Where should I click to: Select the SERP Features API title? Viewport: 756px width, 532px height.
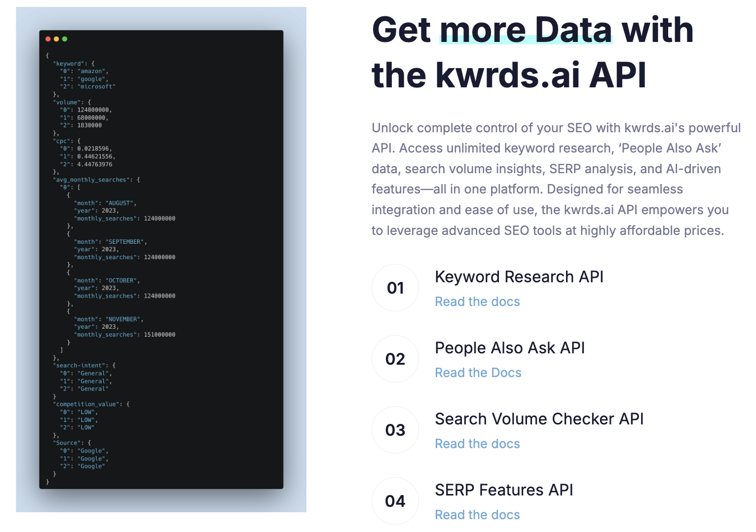504,490
